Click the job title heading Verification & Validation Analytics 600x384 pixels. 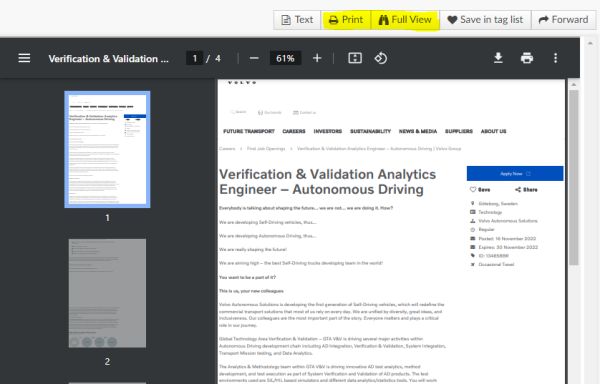(x=328, y=182)
